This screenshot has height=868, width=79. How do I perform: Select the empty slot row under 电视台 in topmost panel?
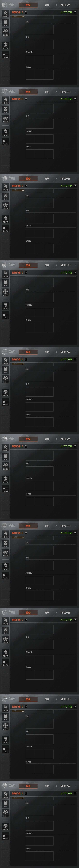[40, 75]
